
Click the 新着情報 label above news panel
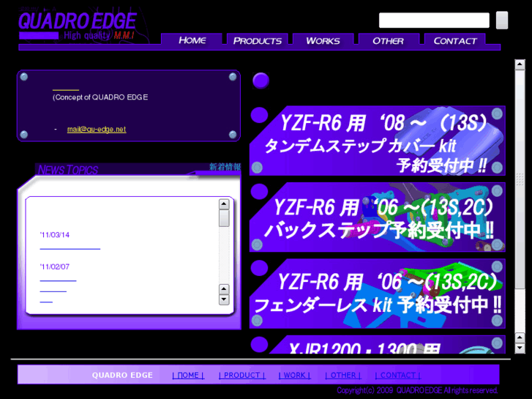coord(225,167)
